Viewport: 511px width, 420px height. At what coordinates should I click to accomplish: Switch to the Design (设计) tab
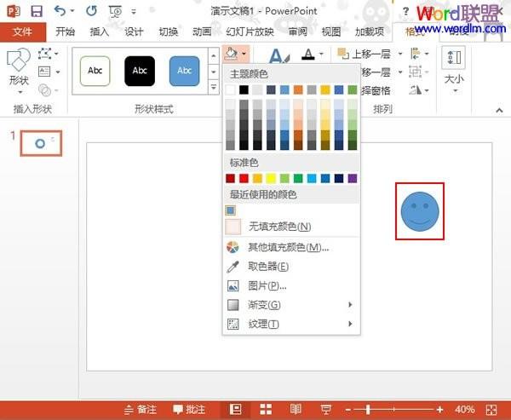(134, 32)
